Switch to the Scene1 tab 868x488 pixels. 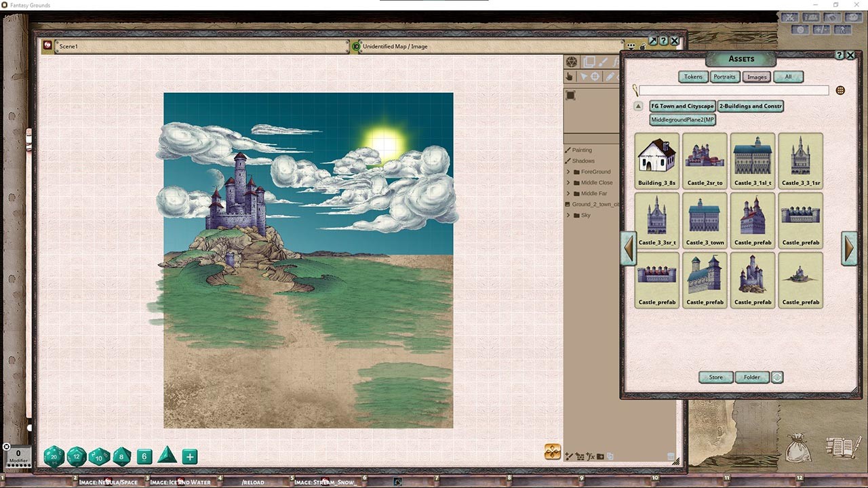(x=70, y=46)
